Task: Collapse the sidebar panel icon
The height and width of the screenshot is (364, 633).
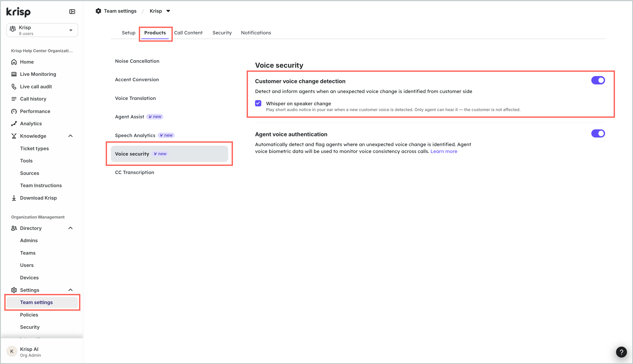Action: 72,12
